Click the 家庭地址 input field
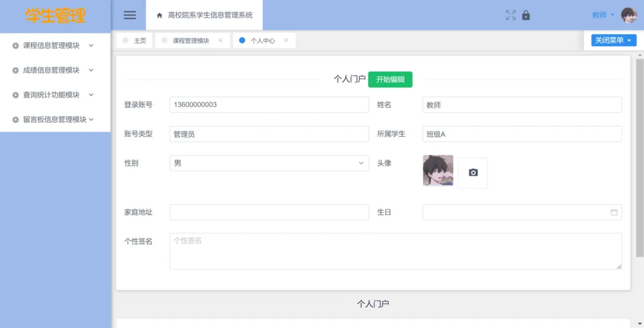The image size is (644, 328). click(269, 212)
